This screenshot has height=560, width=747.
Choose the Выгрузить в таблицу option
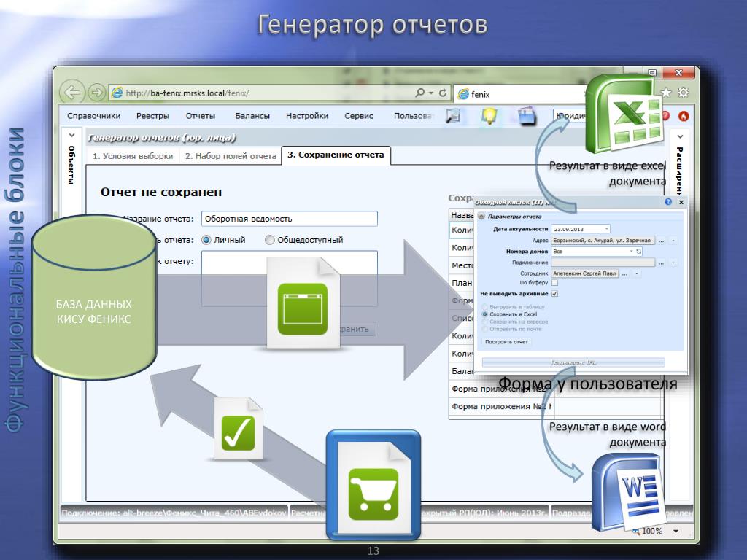tap(485, 307)
